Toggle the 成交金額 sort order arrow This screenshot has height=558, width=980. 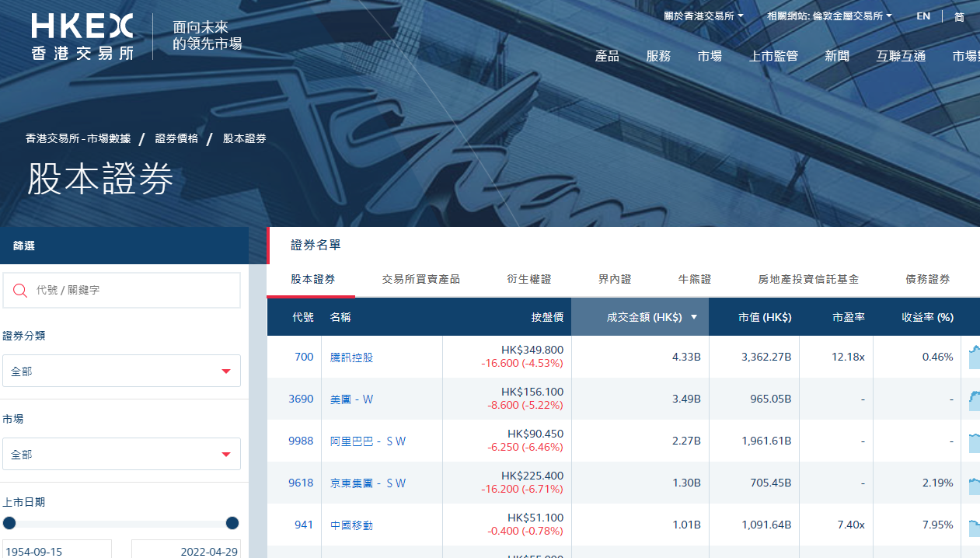pos(694,317)
